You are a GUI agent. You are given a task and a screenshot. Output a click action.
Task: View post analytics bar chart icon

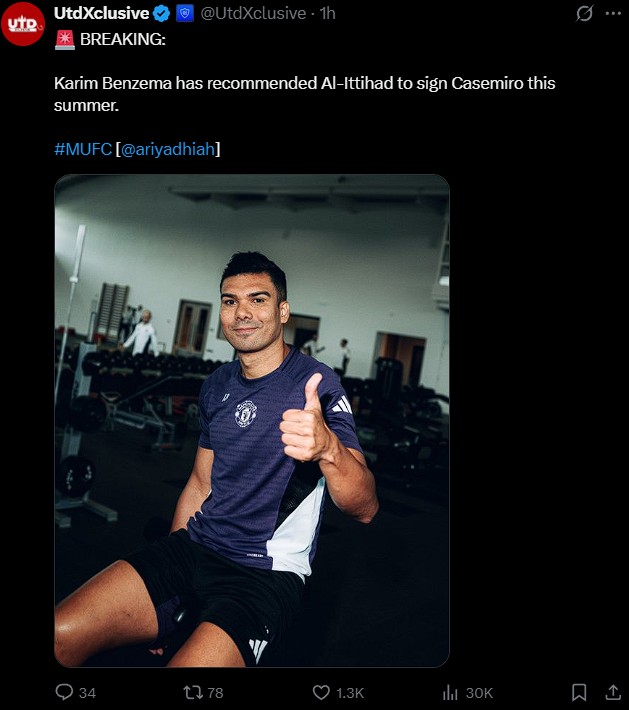click(450, 692)
